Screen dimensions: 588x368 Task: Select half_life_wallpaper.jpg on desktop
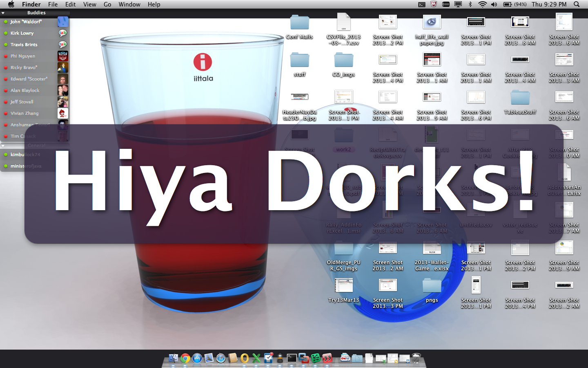[x=432, y=29]
